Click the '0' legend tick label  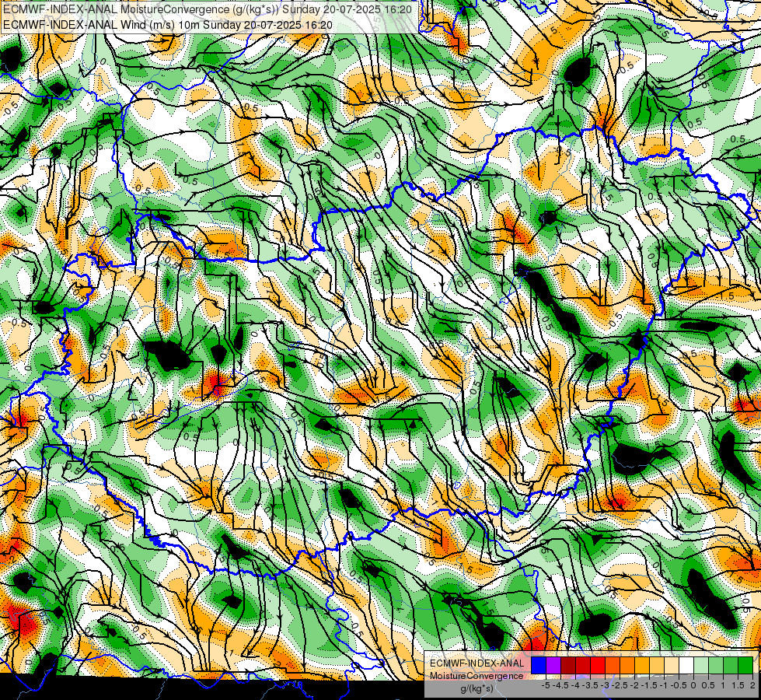pyautogui.click(x=693, y=685)
